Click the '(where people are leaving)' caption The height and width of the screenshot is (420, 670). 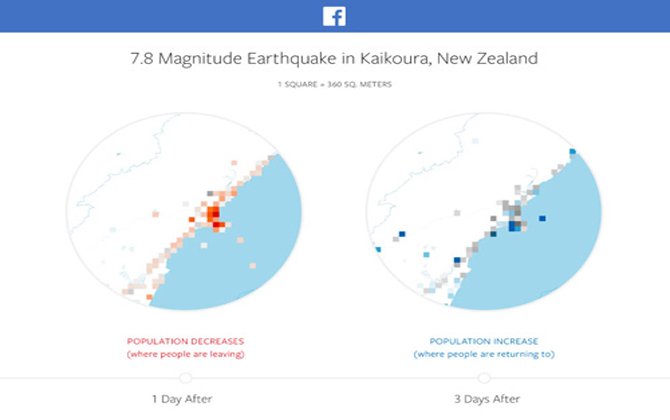click(184, 355)
